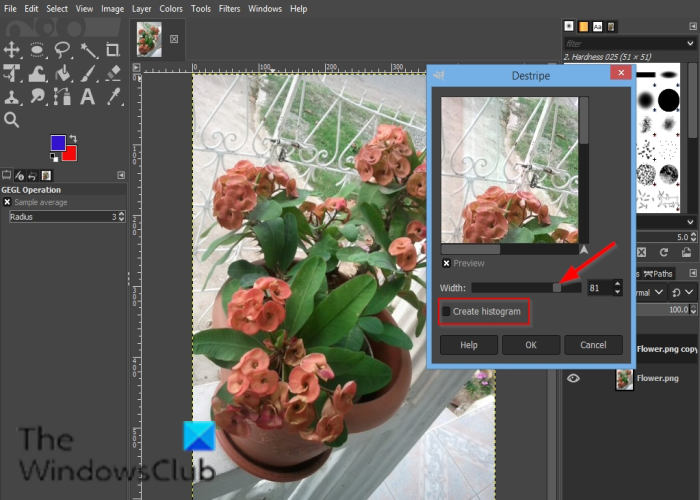The width and height of the screenshot is (700, 500).
Task: Select the Bucket Fill tool
Action: point(63,73)
